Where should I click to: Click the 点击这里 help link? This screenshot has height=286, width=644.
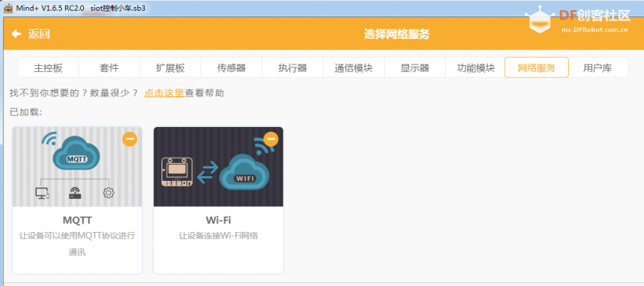[x=164, y=93]
